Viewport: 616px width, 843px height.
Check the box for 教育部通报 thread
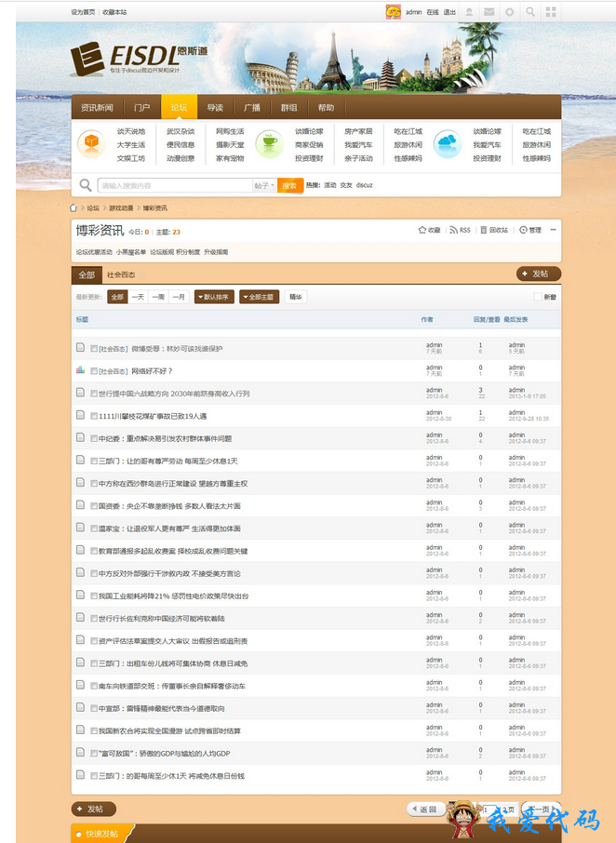tap(94, 551)
